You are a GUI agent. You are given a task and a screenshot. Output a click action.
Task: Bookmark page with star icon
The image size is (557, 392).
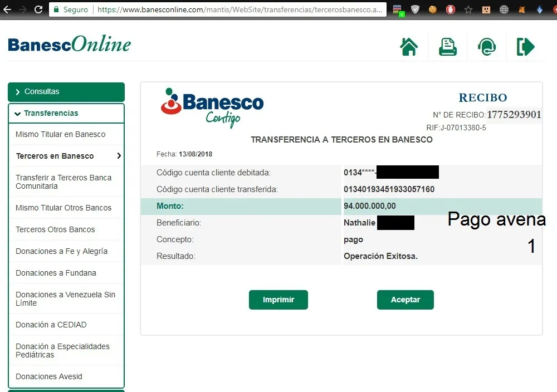[x=468, y=9]
